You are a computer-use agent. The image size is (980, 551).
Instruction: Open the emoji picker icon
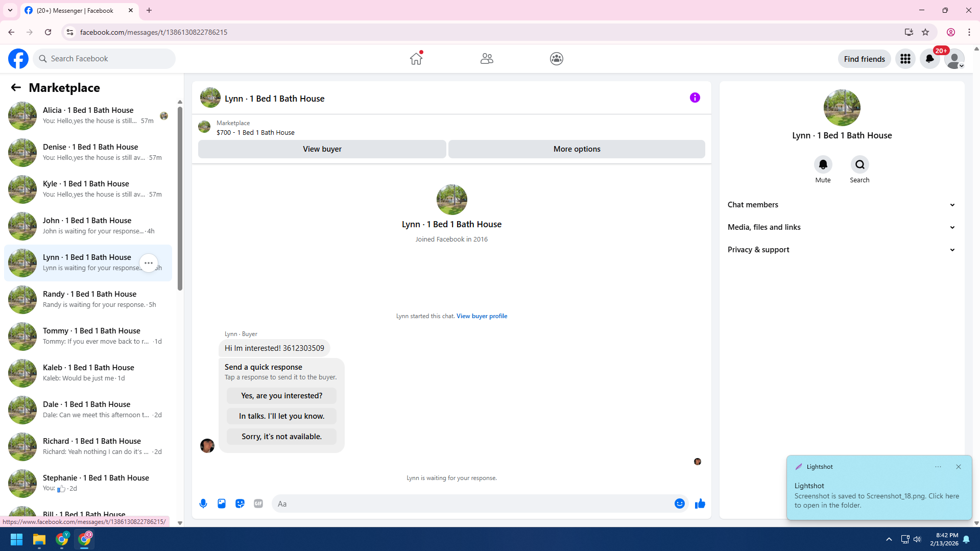[x=680, y=504]
